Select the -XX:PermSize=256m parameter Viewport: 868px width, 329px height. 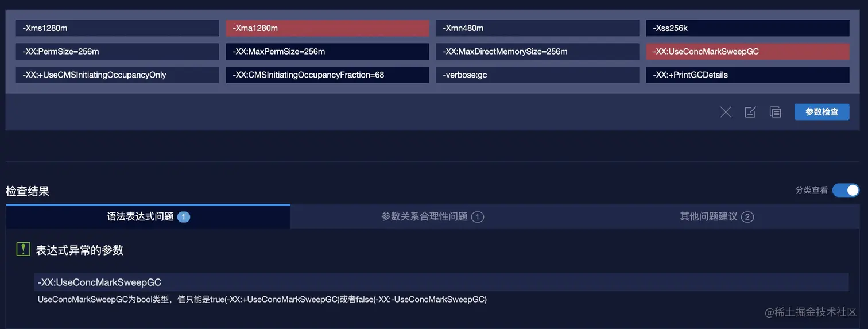point(118,52)
